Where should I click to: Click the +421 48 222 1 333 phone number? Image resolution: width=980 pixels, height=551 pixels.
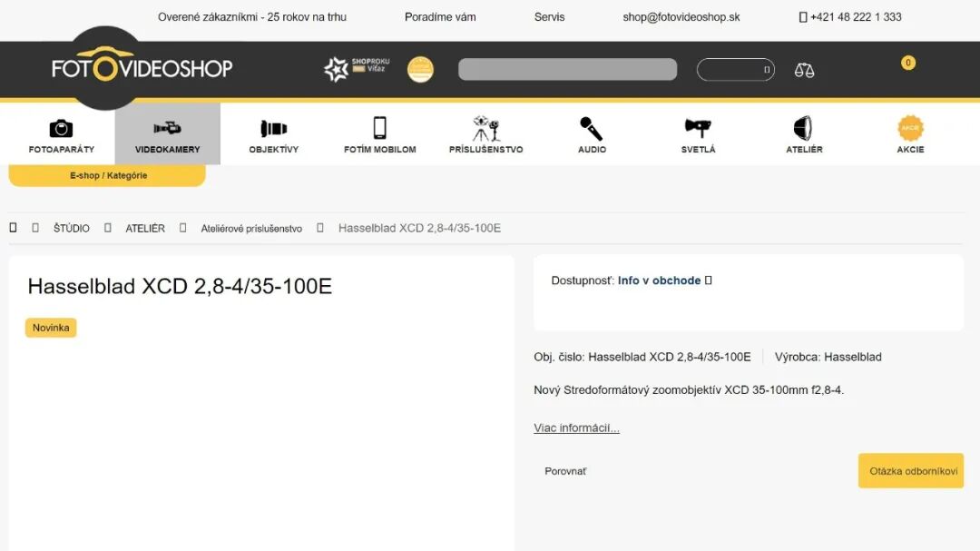(856, 17)
